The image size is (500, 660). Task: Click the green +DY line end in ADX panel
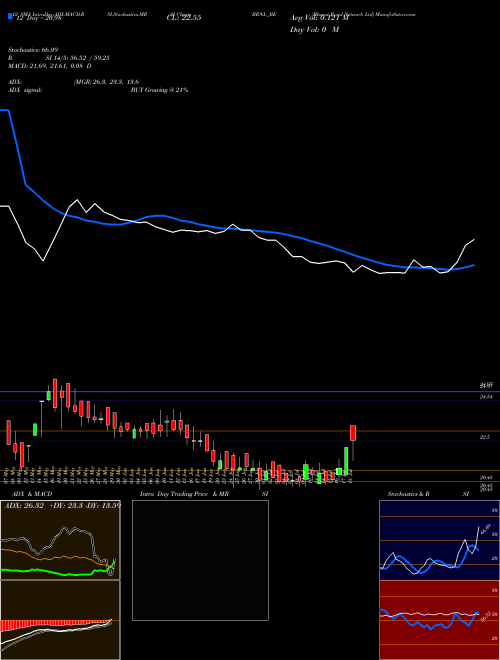(x=114, y=562)
